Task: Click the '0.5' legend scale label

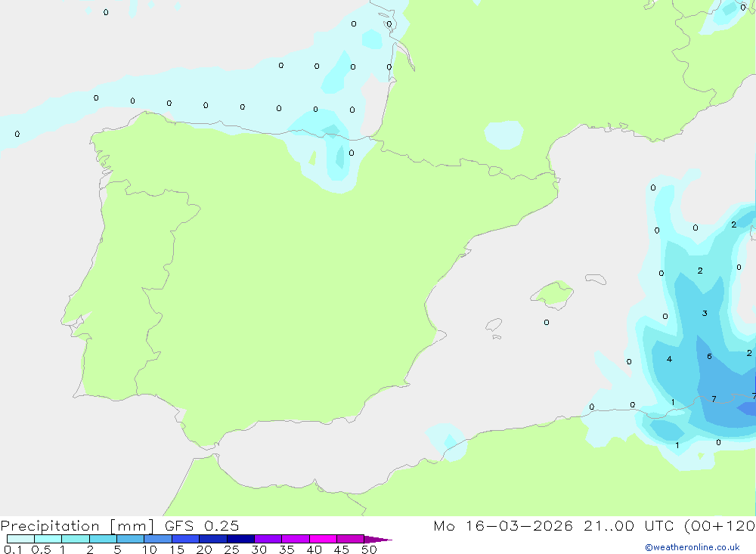Action: pyautogui.click(x=41, y=549)
